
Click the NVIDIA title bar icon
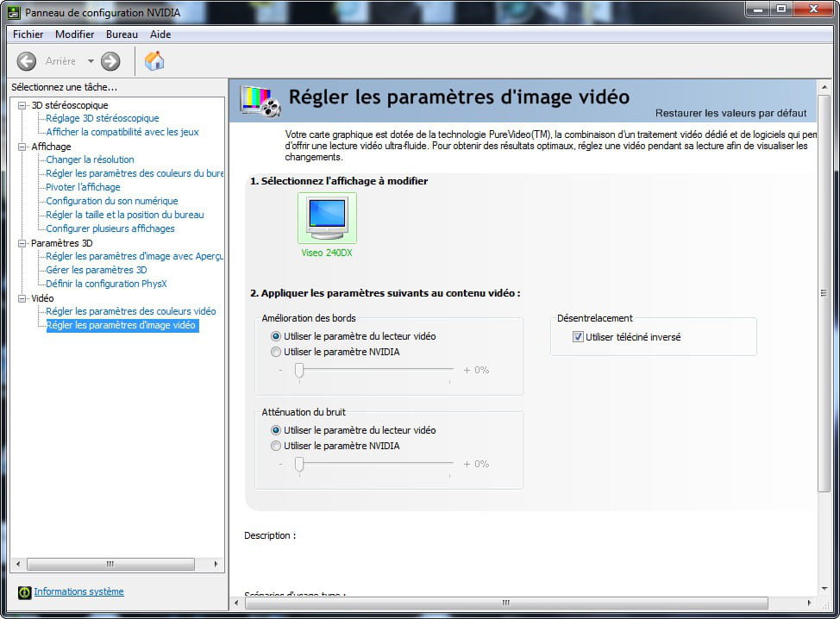(x=14, y=12)
